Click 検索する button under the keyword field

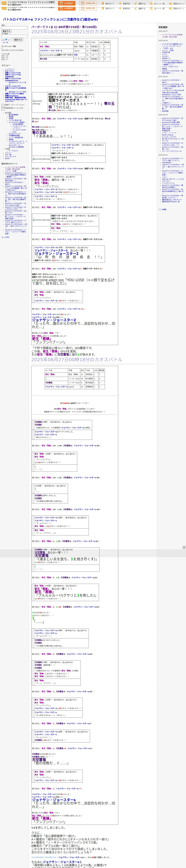pyautogui.click(x=6, y=31)
